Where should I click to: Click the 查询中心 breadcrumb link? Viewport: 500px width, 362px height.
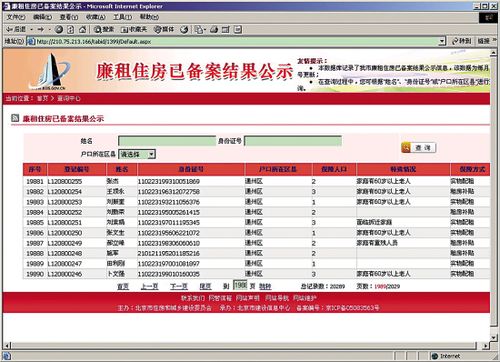coord(69,98)
